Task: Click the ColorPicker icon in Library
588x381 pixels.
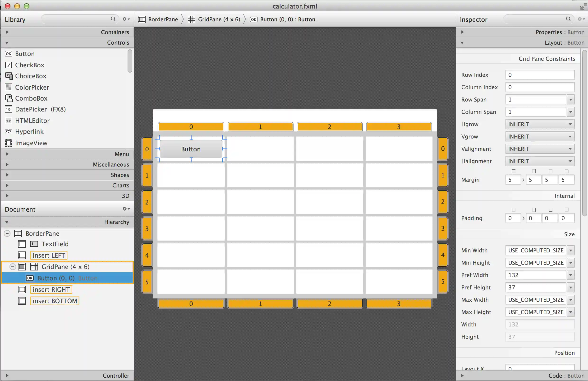Action: (9, 87)
